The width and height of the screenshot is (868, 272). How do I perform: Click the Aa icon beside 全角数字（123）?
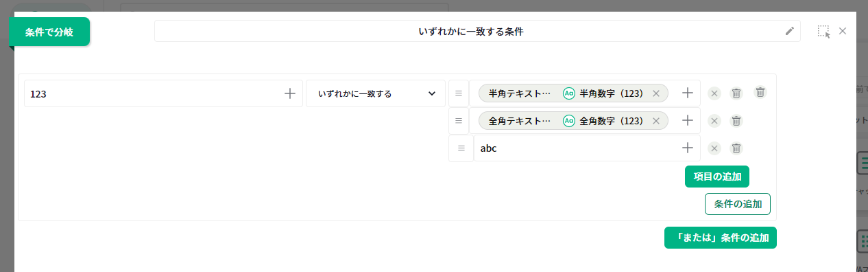[568, 121]
